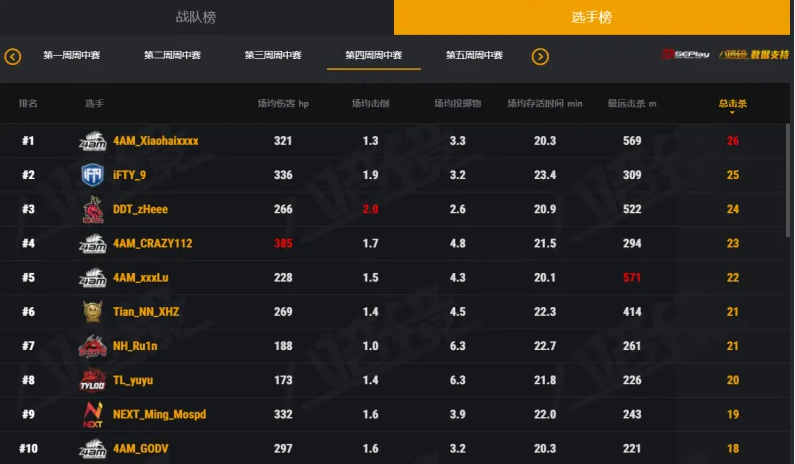Viewport: 795px width, 464px height.
Task: Click damage value 332 for NEXT_Ming_Mospd
Action: (283, 415)
